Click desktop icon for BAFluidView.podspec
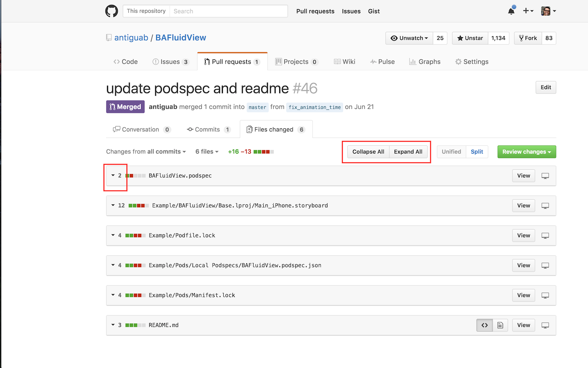Screen dimensions: 588x368 pyautogui.click(x=545, y=176)
